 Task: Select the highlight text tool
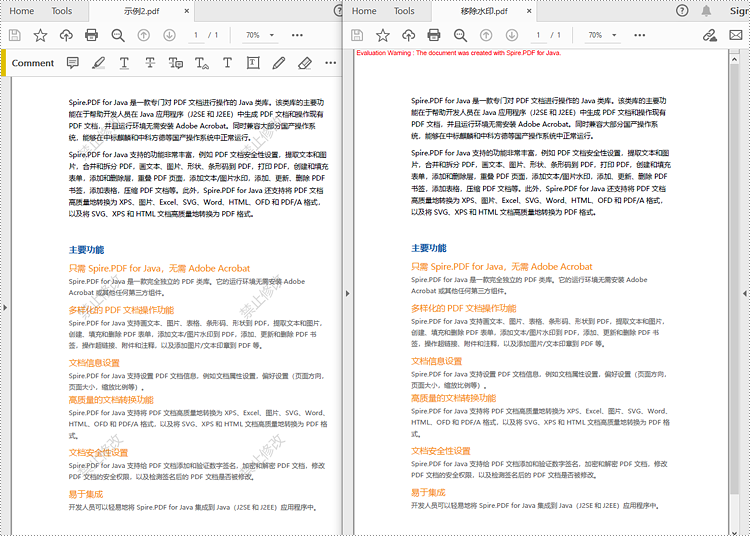[x=99, y=63]
